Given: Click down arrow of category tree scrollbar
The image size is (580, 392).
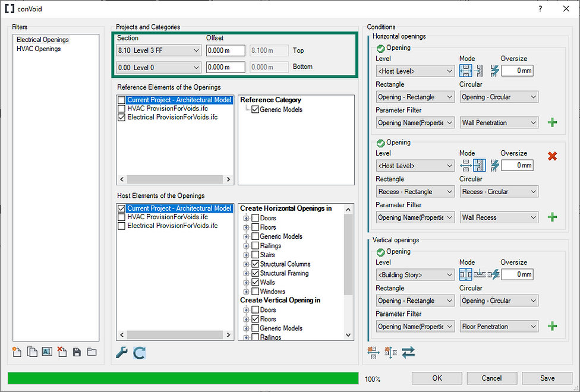Looking at the screenshot, I should click(x=348, y=335).
